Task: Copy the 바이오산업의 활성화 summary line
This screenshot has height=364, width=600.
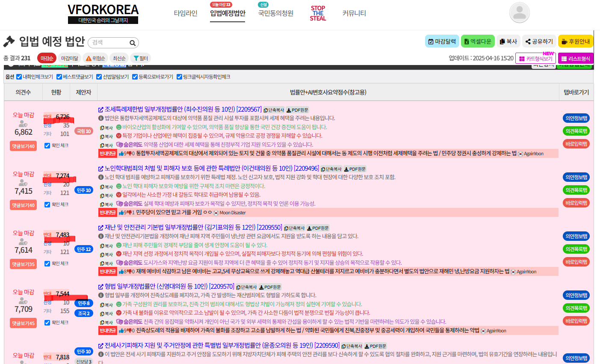Action: [x=106, y=127]
